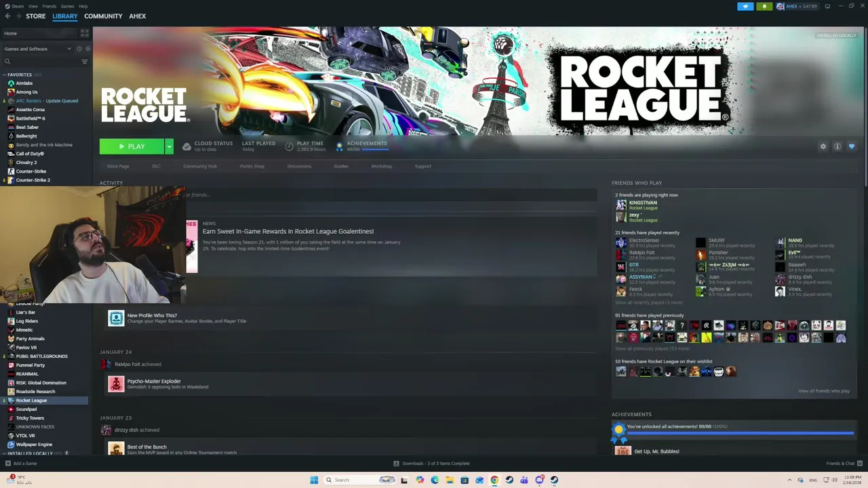
Task: Open the AHEX profile tab
Action: pyautogui.click(x=138, y=16)
